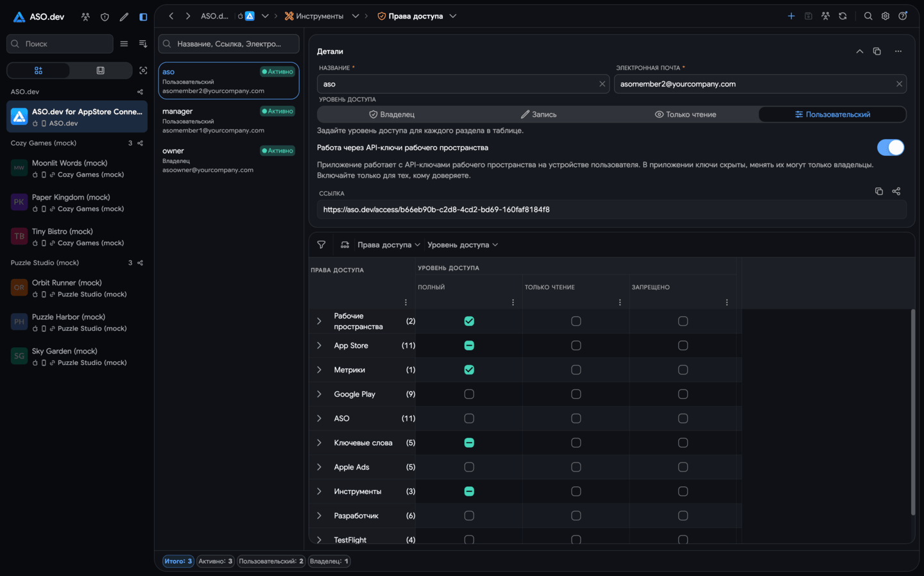Open the settings gear icon
924x576 pixels.
point(886,16)
